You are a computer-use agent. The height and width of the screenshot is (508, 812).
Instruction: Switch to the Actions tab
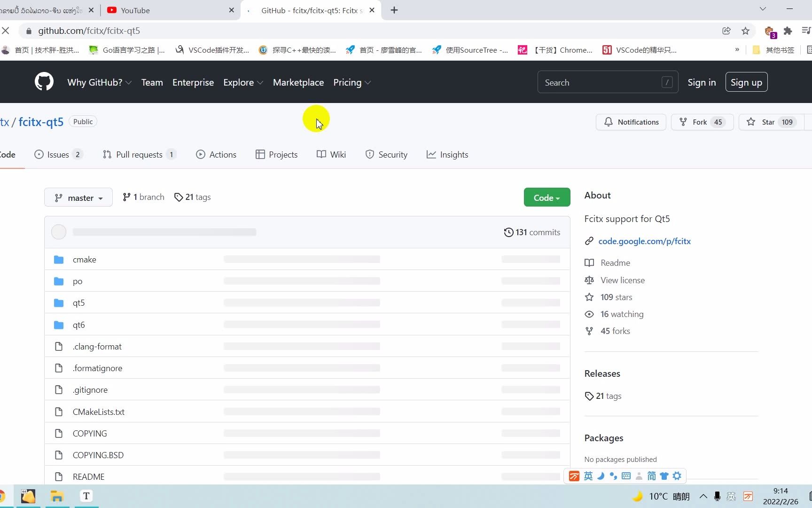[x=216, y=154]
